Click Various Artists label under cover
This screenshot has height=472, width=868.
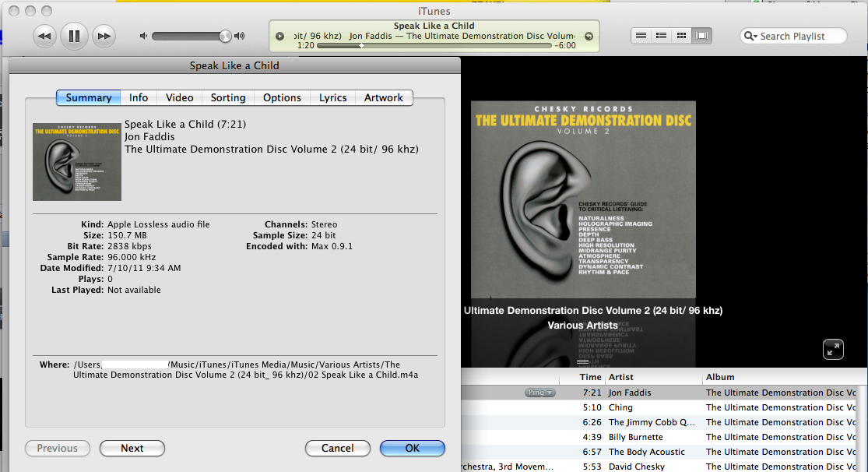pyautogui.click(x=582, y=326)
